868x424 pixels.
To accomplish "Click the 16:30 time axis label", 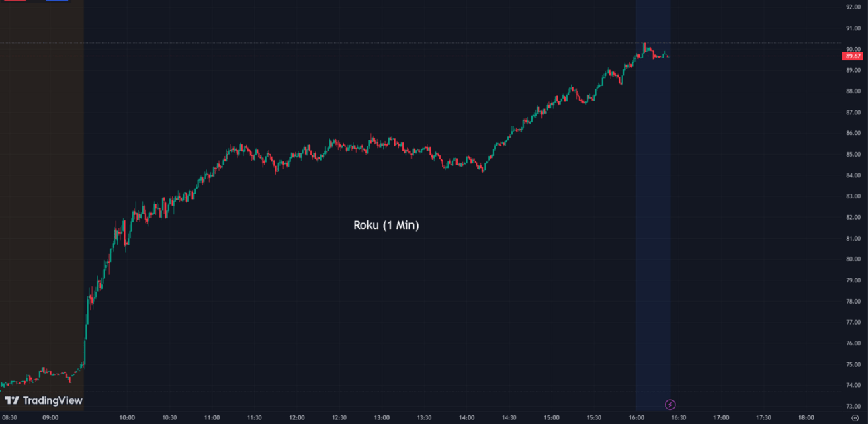I will pos(678,417).
